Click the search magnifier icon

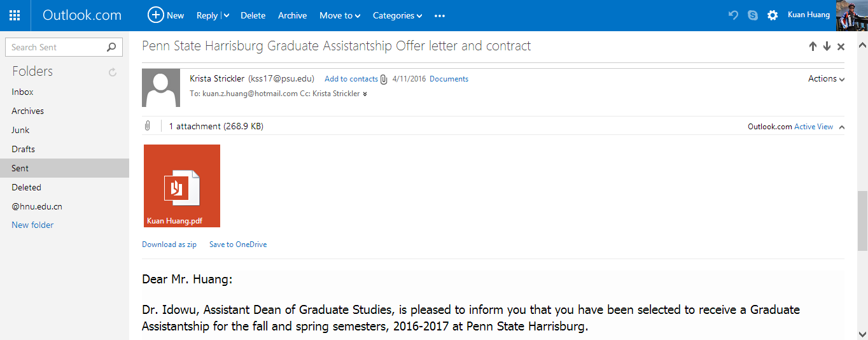click(x=111, y=47)
